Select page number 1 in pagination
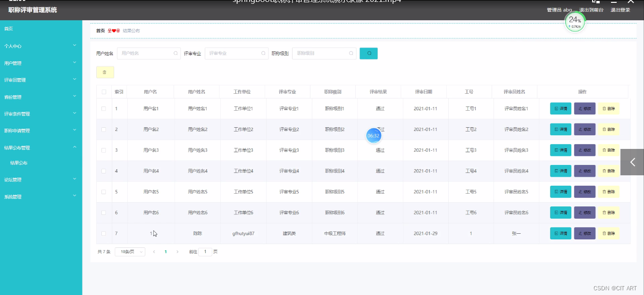The width and height of the screenshot is (644, 295). pyautogui.click(x=166, y=252)
